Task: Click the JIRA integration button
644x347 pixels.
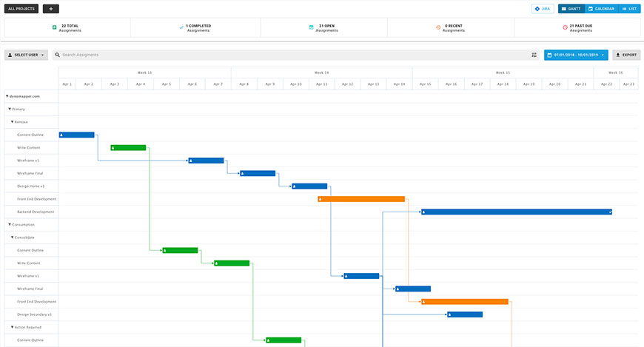Action: point(542,9)
